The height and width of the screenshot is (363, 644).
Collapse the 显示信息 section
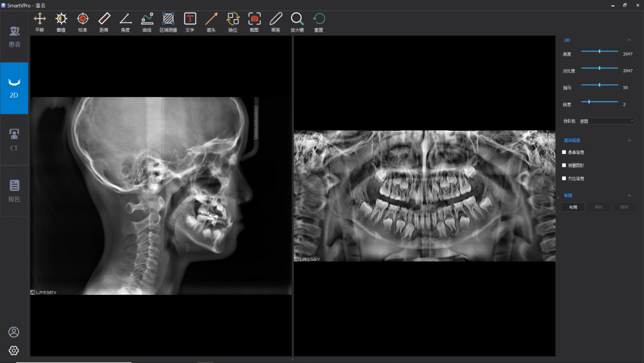point(629,140)
